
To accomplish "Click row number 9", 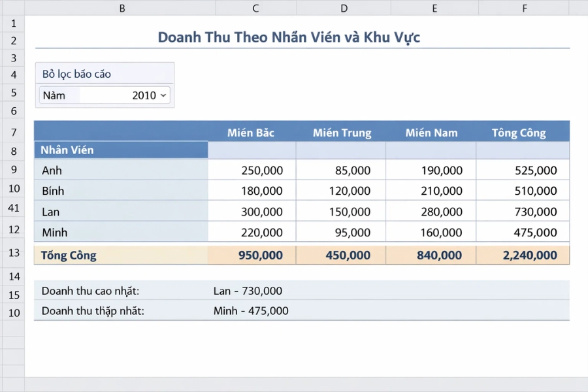I will pos(13,169).
